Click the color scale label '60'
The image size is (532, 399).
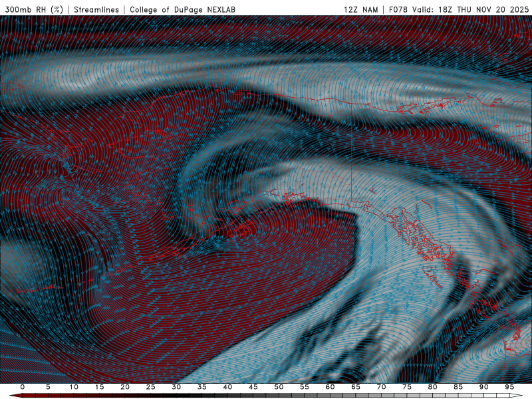(x=330, y=387)
